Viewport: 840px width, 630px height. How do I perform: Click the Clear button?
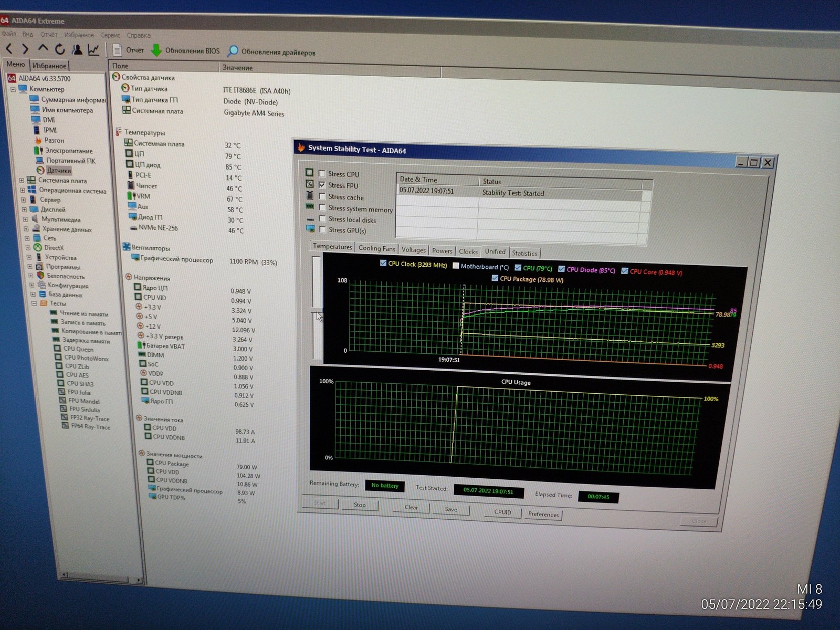click(411, 507)
